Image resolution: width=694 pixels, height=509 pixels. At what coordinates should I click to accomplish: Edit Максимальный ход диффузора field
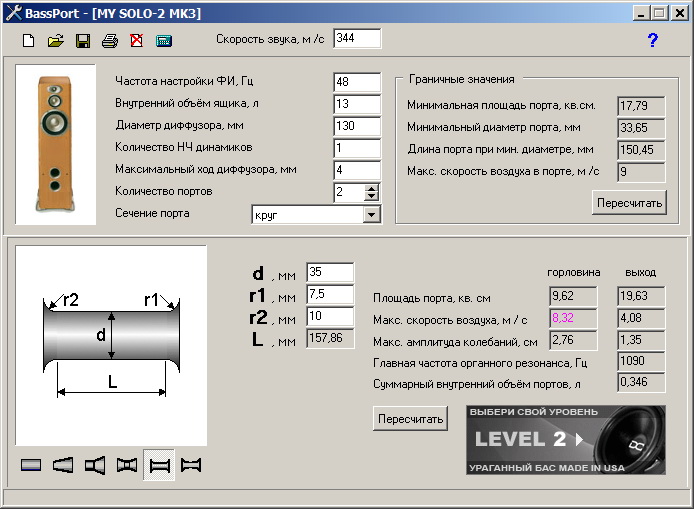[x=357, y=170]
